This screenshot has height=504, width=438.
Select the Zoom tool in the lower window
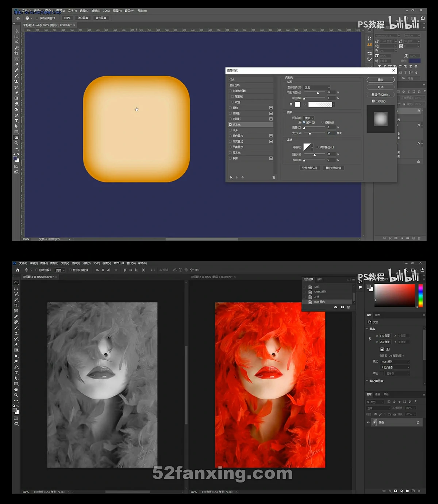(16, 395)
